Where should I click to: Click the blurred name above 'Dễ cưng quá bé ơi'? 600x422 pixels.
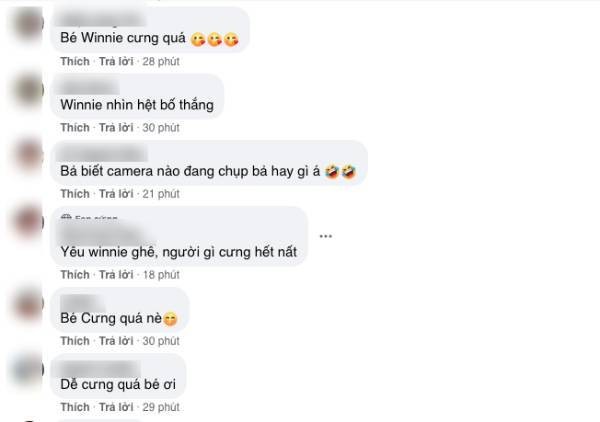[99, 368]
